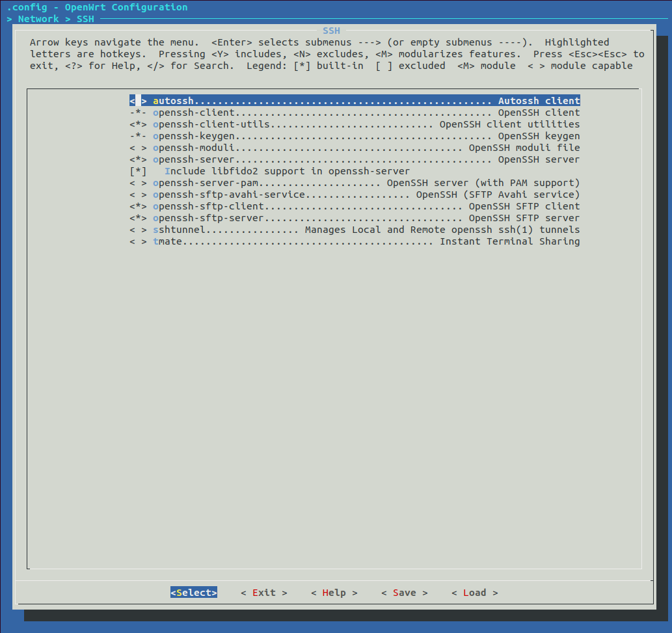
Task: Toggle openssh-client-utils selection marker
Action: click(138, 124)
